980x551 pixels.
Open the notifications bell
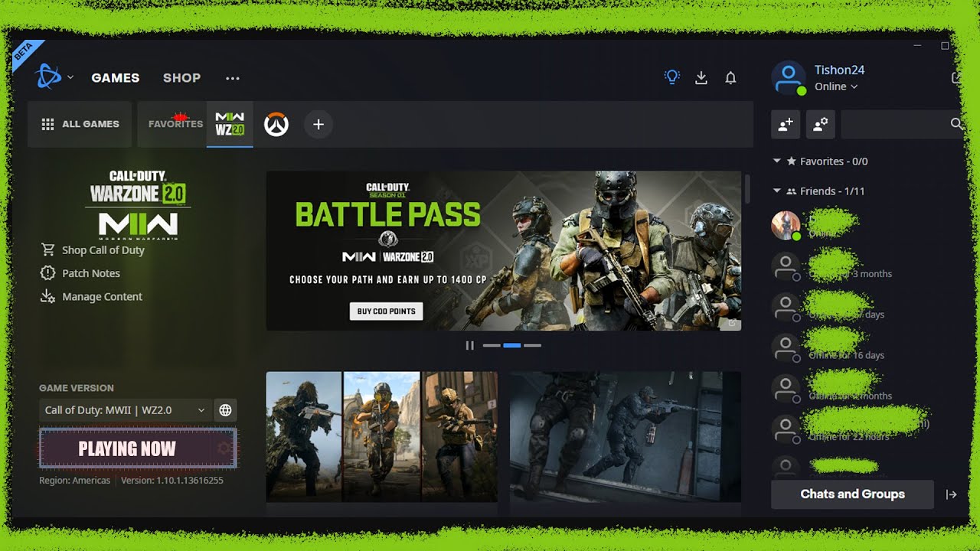point(730,77)
